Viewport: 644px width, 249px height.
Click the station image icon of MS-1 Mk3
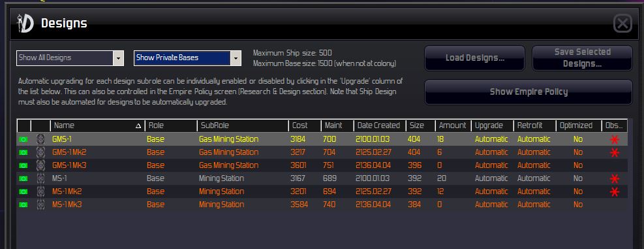pyautogui.click(x=40, y=205)
